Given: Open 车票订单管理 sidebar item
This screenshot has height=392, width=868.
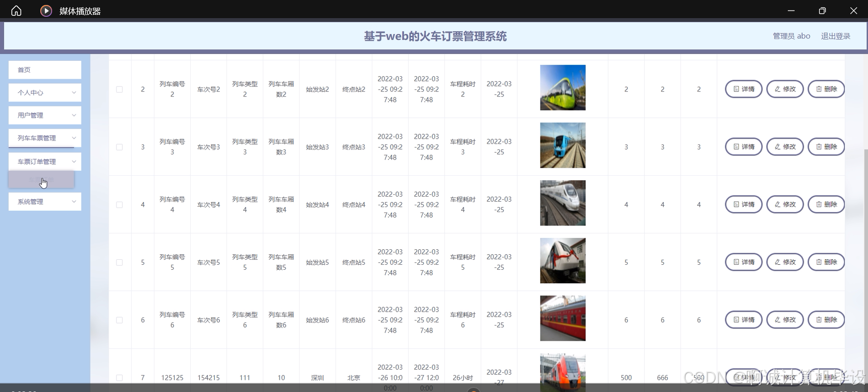Looking at the screenshot, I should pyautogui.click(x=45, y=161).
